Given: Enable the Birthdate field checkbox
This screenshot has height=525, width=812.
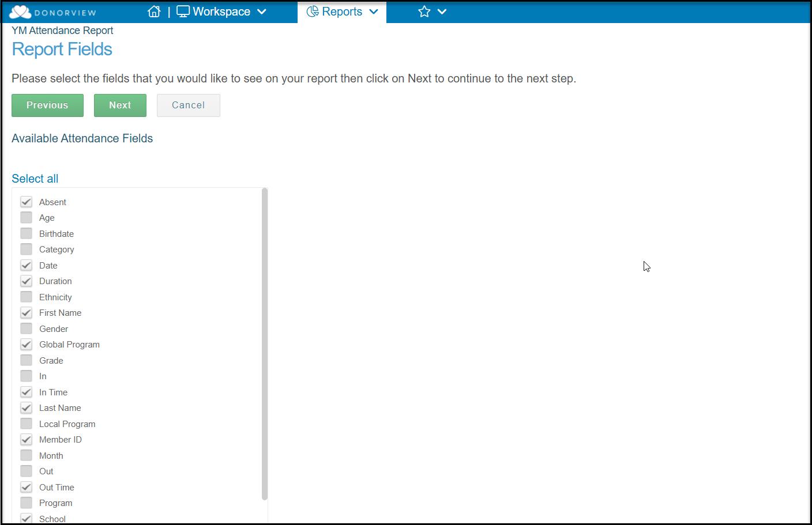Looking at the screenshot, I should point(26,233).
